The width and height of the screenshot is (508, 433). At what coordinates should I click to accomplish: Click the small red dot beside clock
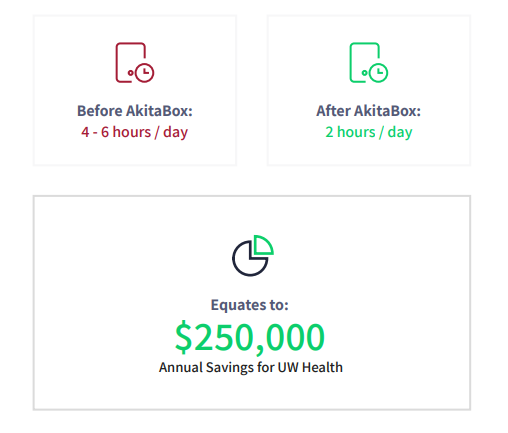coord(131,73)
